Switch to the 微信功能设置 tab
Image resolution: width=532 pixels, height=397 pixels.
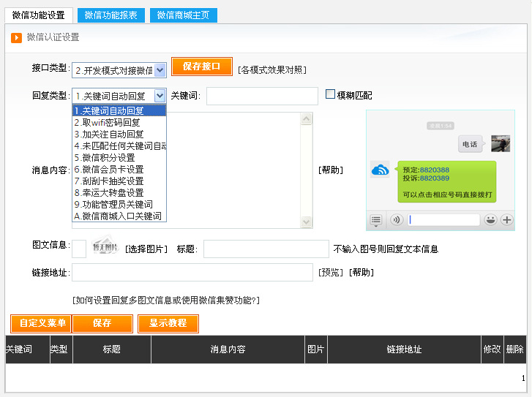pyautogui.click(x=39, y=15)
